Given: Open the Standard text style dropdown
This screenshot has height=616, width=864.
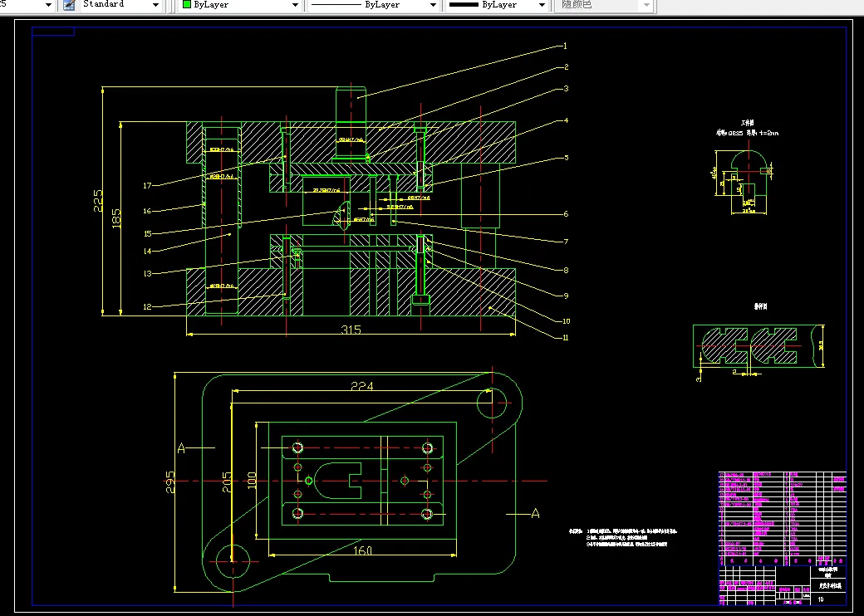Looking at the screenshot, I should pos(155,5).
